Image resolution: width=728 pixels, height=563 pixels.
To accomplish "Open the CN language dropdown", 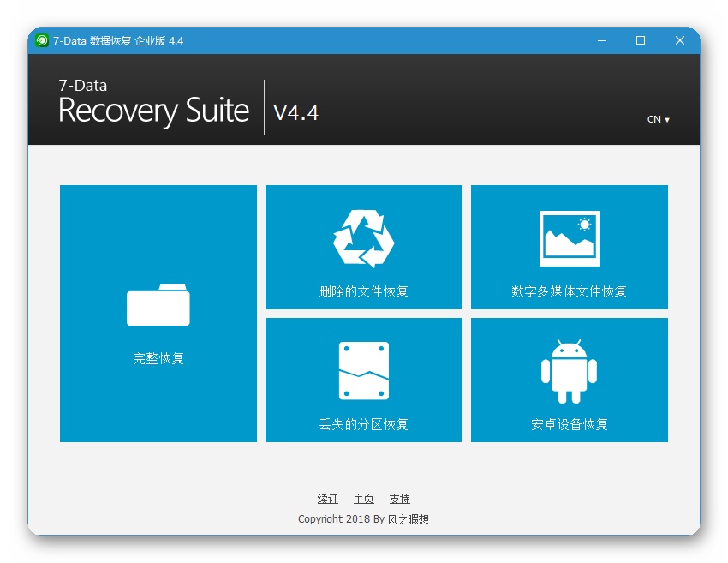I will coord(659,119).
